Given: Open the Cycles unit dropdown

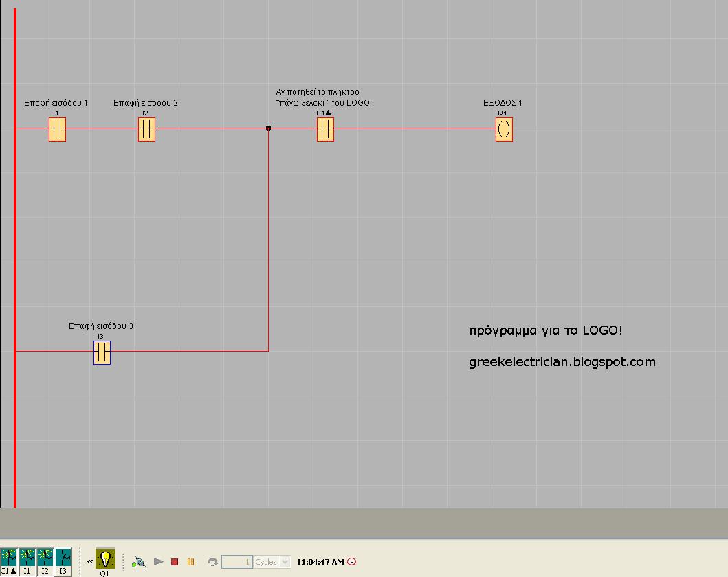Looking at the screenshot, I should 285,561.
